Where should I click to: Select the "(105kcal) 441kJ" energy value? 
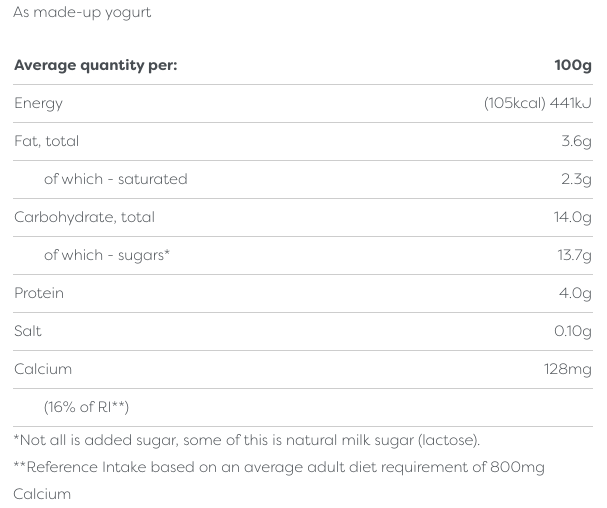[537, 104]
